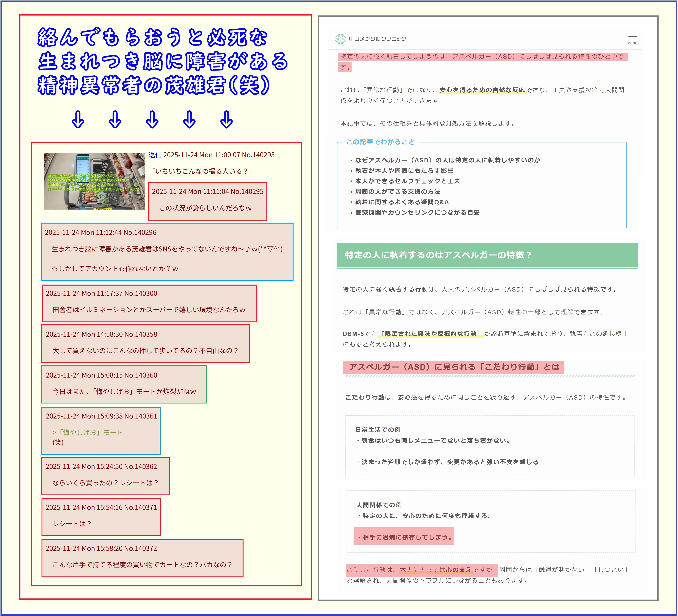Viewport: 678px width, 616px height.
Task: Click the green heading 特定の人に執着するのは
Action: (438, 255)
